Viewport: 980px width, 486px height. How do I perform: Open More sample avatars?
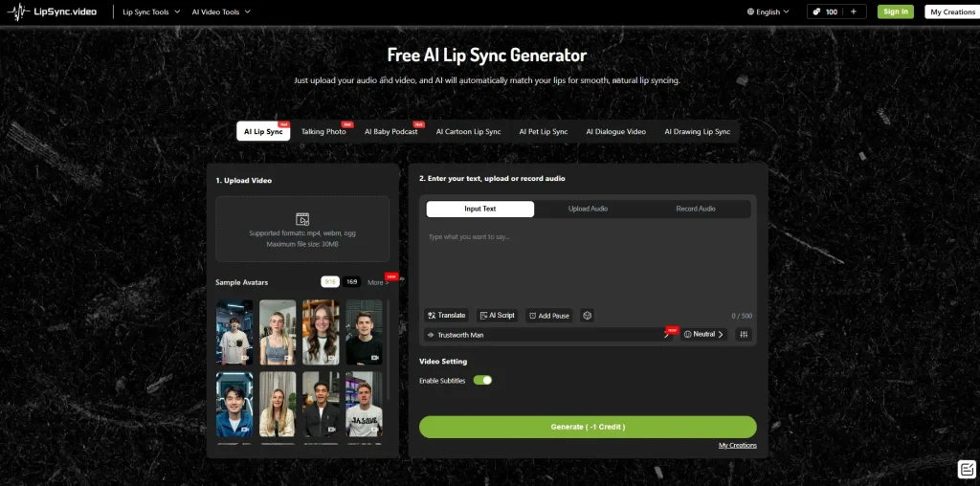[378, 282]
